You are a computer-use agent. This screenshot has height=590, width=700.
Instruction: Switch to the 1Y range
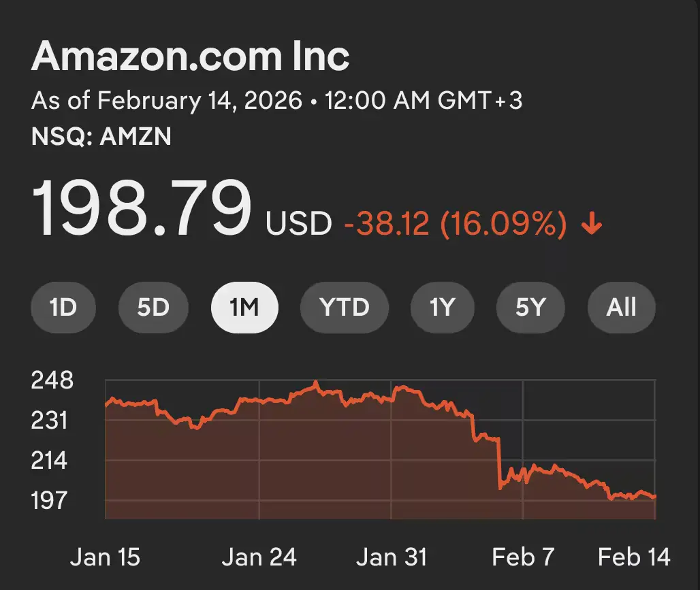point(442,308)
